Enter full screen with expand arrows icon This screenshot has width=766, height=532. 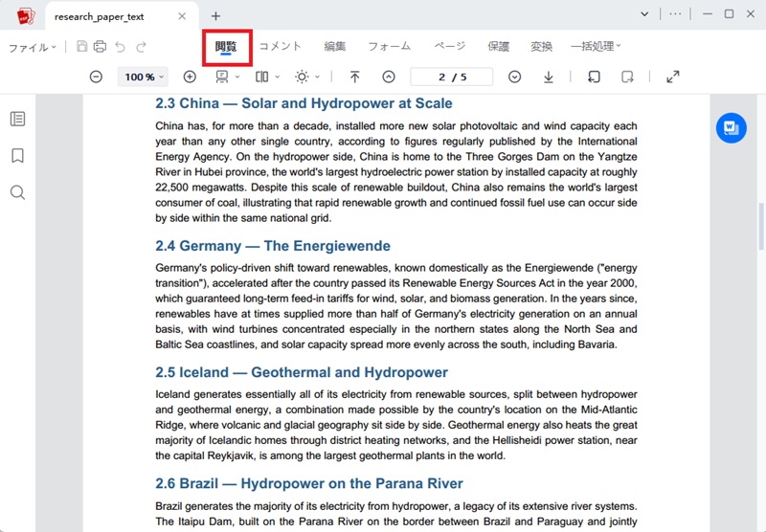673,77
